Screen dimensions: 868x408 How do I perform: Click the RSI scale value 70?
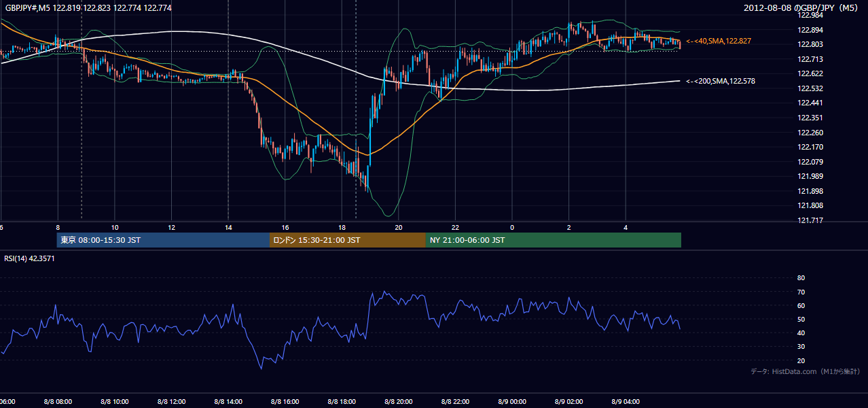(801, 292)
